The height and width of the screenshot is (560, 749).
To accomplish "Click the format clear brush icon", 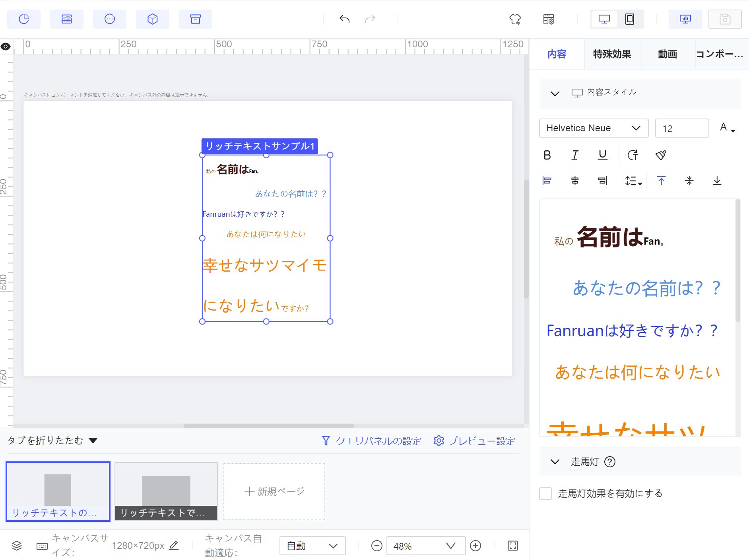I will [661, 155].
